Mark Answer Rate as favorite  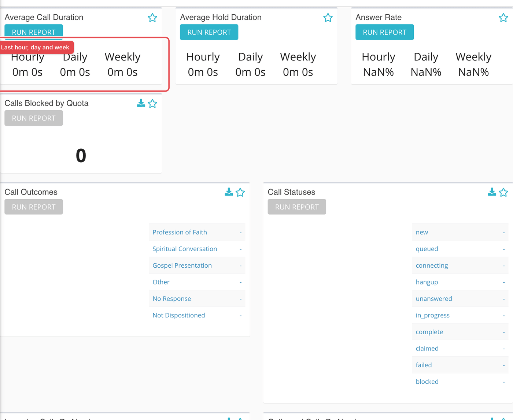coord(503,18)
